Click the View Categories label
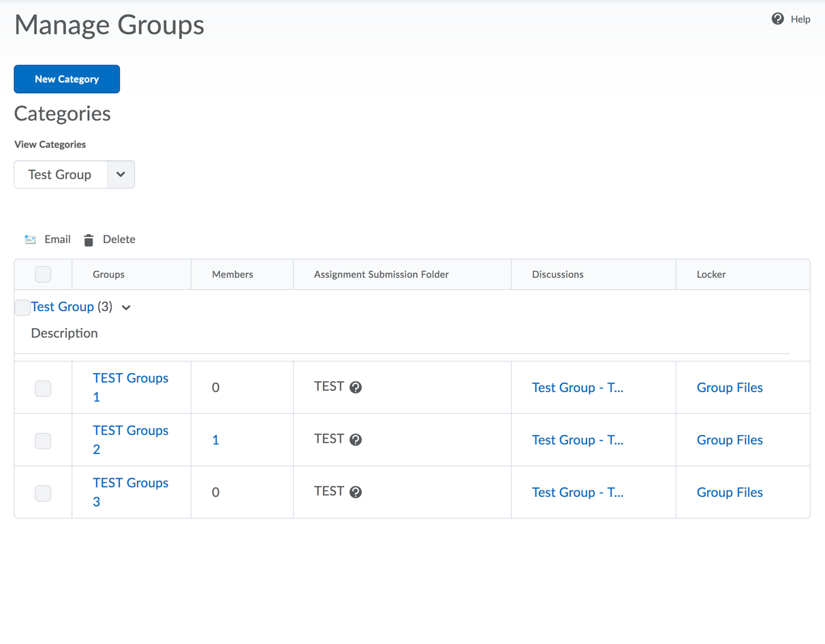The image size is (825, 644). point(50,144)
